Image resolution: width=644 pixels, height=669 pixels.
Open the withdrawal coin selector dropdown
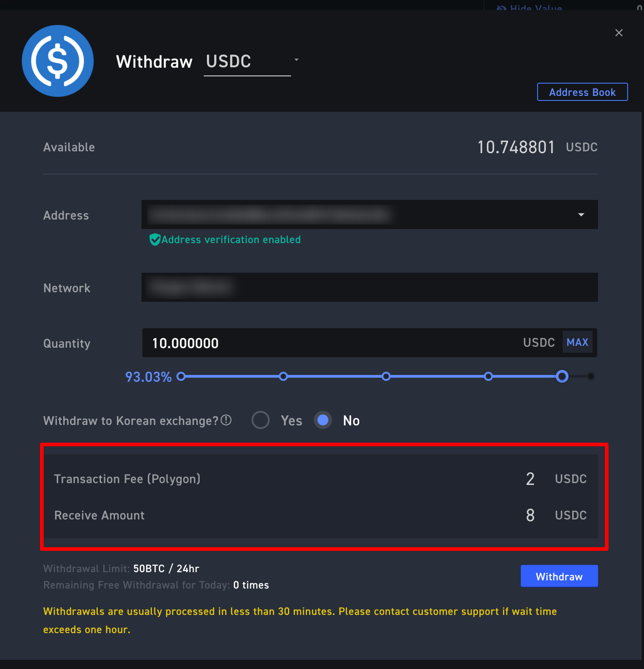point(296,60)
